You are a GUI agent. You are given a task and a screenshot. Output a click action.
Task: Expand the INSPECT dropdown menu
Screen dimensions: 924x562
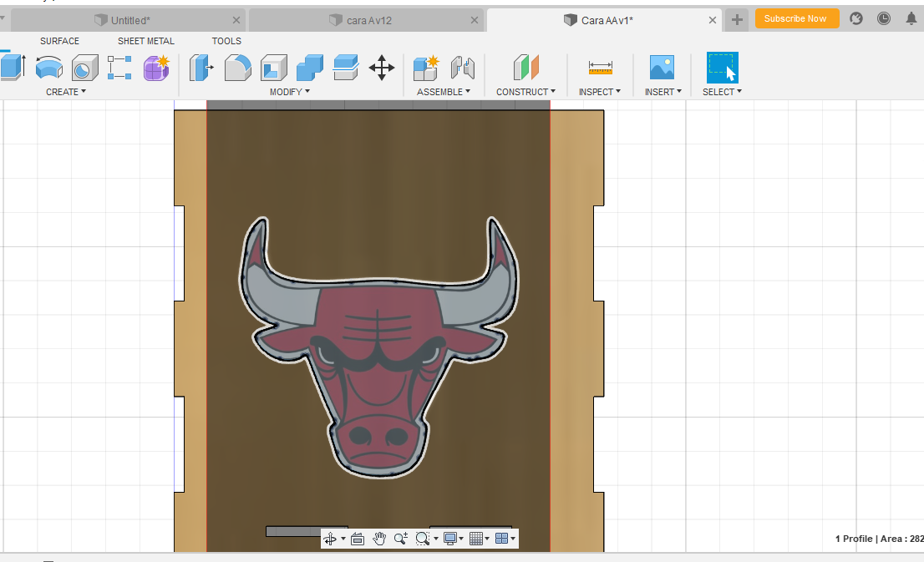[600, 92]
